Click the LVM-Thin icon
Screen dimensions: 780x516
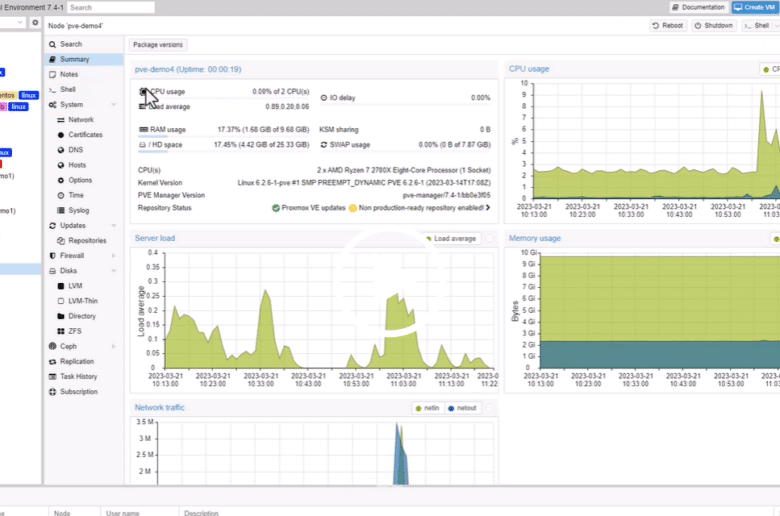click(61, 301)
